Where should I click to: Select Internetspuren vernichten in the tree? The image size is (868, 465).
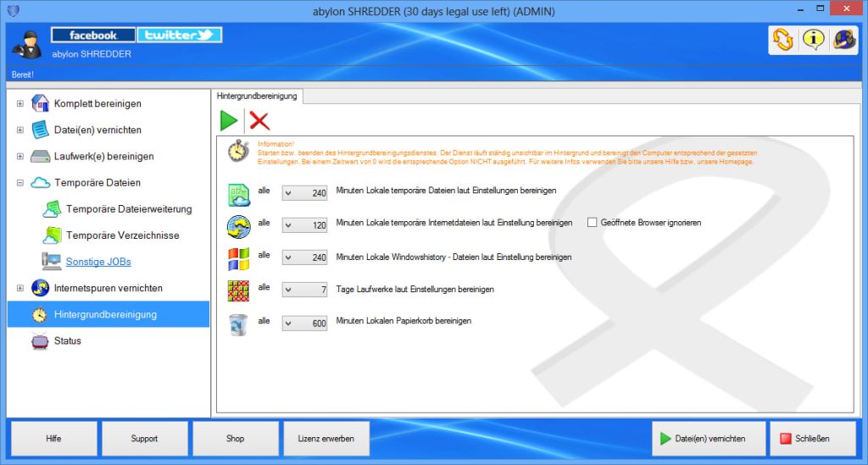click(x=108, y=288)
